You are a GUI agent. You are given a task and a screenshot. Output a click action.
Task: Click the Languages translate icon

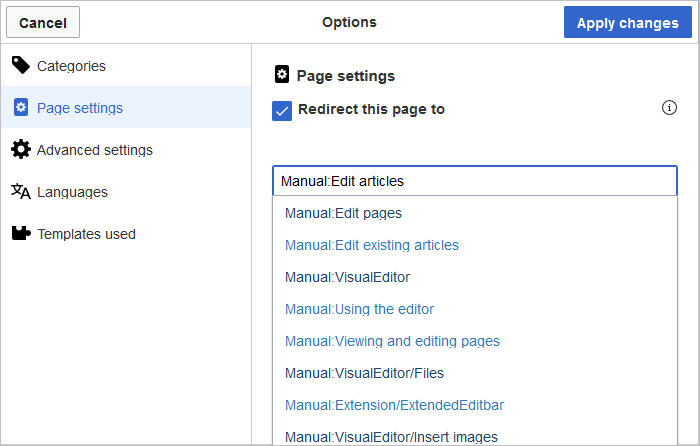[20, 192]
